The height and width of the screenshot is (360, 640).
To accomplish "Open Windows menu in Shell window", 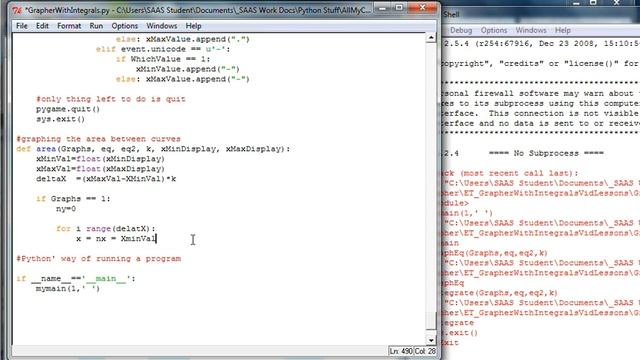I will [x=531, y=31].
